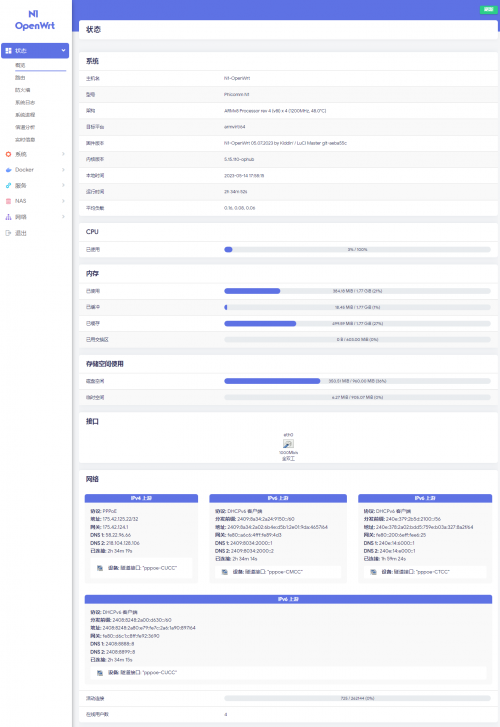Click the CPU usage progress bar
The image size is (500, 727).
(x=357, y=249)
